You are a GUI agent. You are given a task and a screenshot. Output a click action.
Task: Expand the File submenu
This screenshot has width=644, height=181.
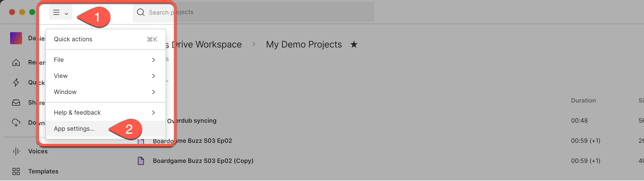[x=106, y=60]
